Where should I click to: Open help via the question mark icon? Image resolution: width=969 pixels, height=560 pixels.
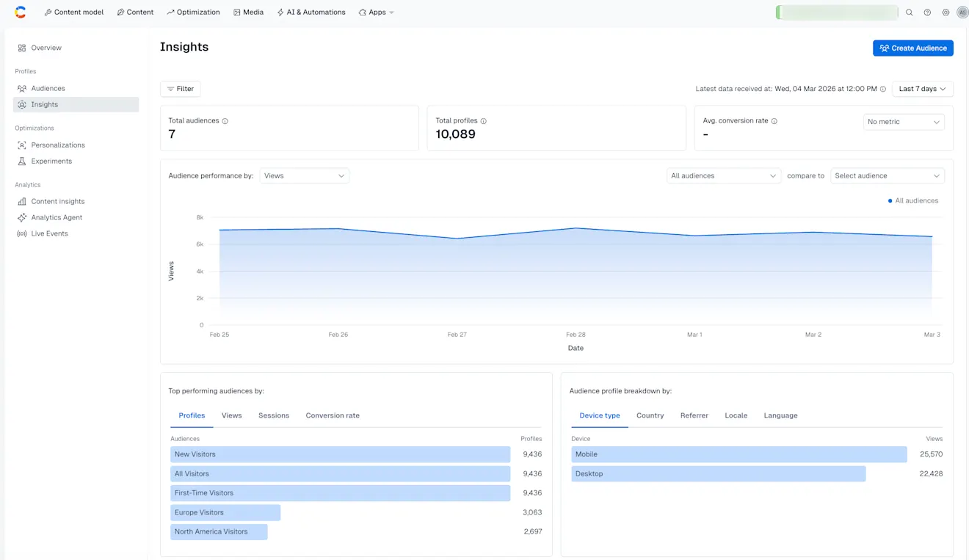pyautogui.click(x=927, y=12)
